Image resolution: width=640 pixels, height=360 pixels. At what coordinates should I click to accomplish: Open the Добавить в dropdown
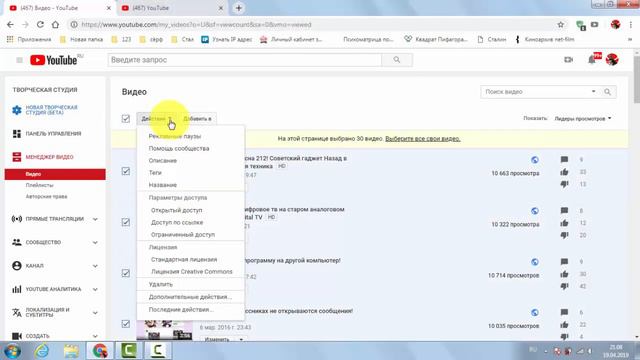click(x=198, y=118)
